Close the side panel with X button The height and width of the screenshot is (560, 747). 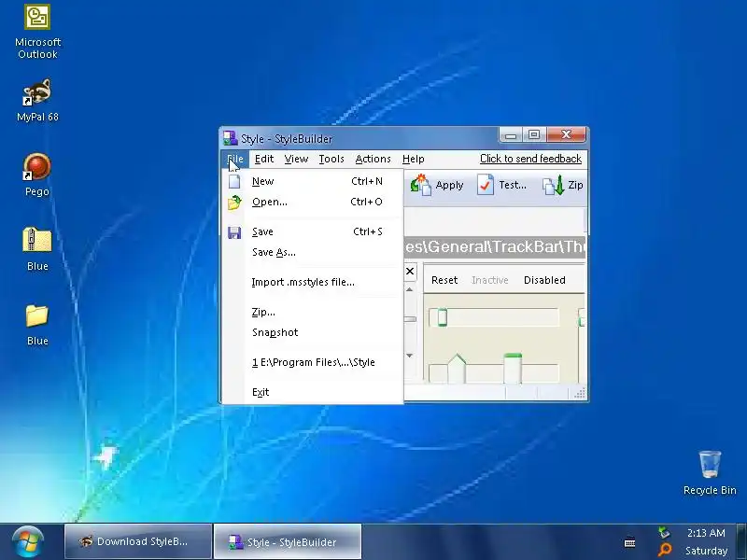tap(410, 272)
